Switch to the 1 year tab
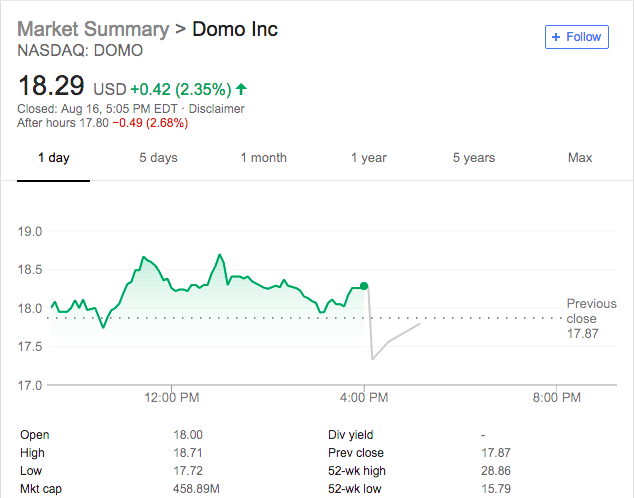The image size is (634, 498). [369, 158]
